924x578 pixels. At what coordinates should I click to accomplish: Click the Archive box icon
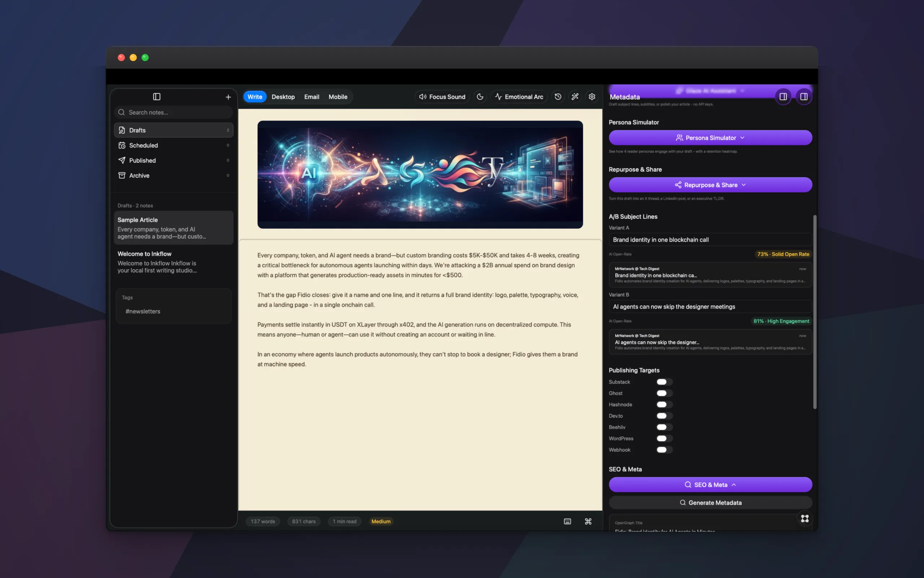click(x=122, y=176)
